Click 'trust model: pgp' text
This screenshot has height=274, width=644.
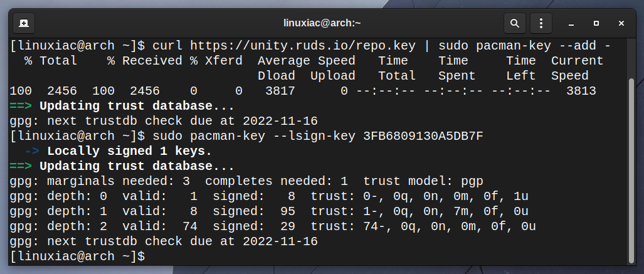[x=423, y=181]
